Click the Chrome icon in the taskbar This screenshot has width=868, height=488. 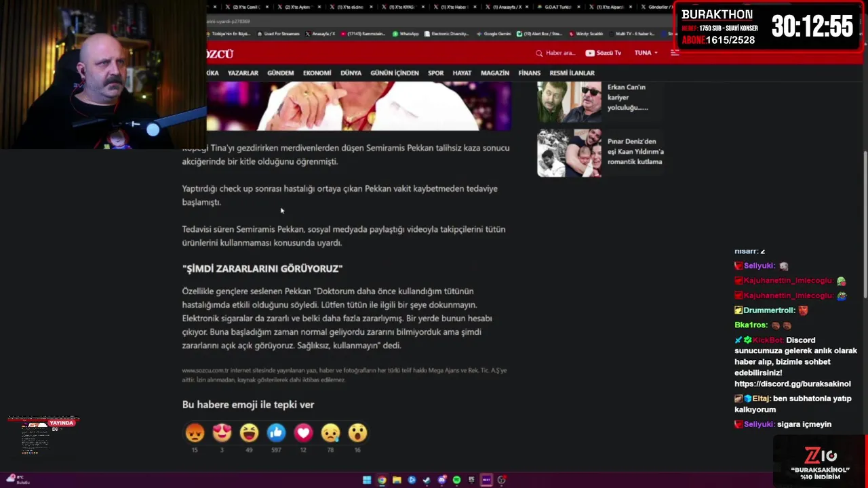pyautogui.click(x=382, y=480)
